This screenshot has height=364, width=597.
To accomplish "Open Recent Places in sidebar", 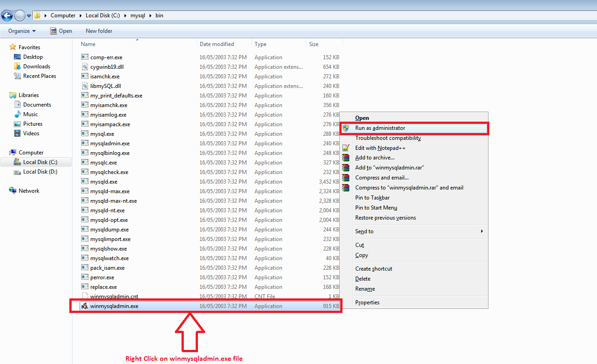I will pos(40,76).
